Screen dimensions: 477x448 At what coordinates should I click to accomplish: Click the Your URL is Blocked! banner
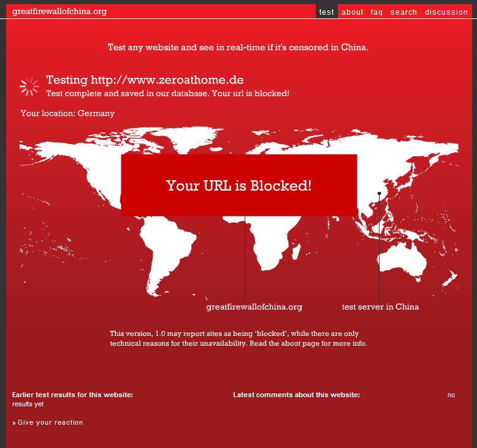pos(238,185)
